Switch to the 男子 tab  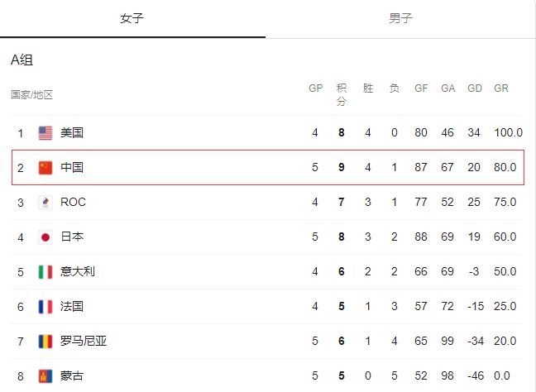coord(400,18)
